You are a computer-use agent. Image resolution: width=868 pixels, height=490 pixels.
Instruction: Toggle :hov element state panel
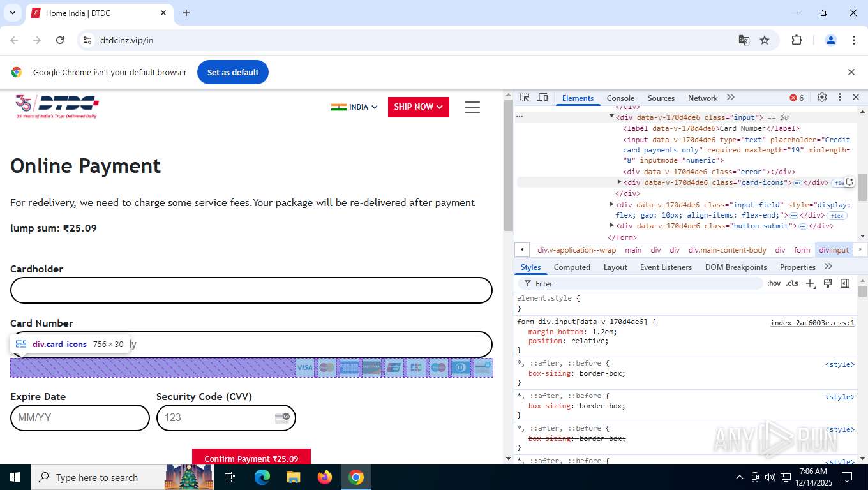tap(774, 283)
